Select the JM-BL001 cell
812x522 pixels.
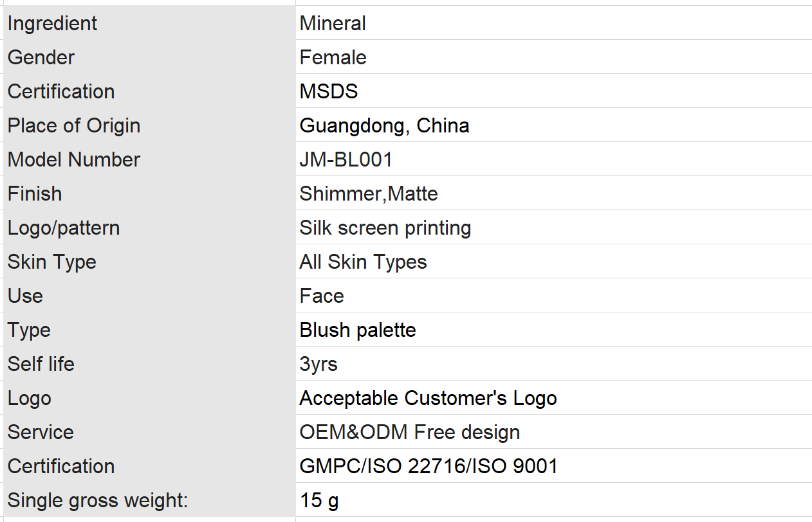click(554, 159)
